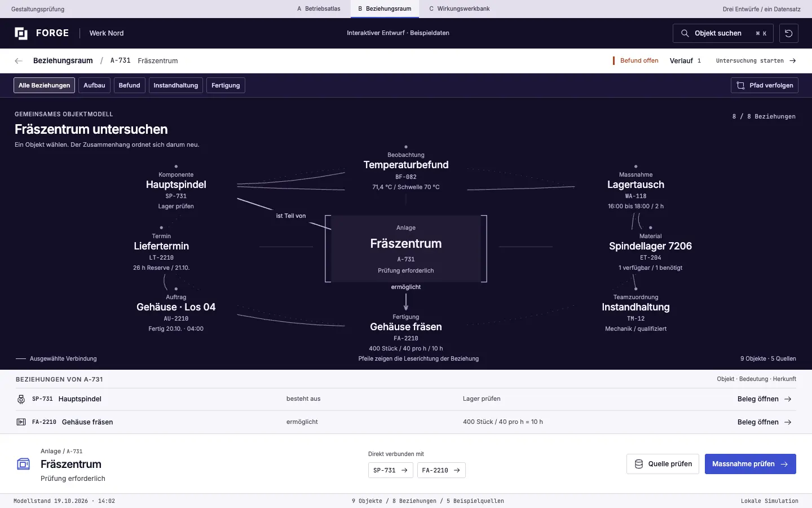Viewport: 812px width, 508px height.
Task: Select the Lagertausch node in the graph
Action: [x=636, y=188]
